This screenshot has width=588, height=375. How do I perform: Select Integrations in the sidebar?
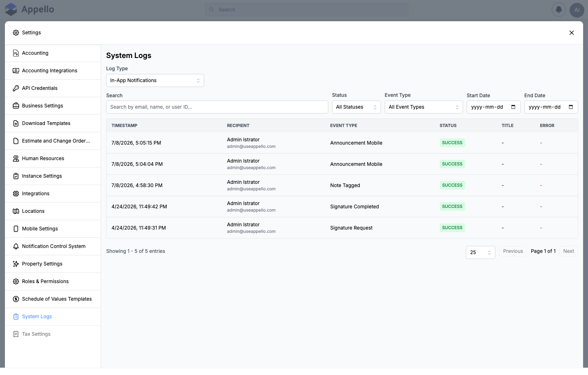coord(53,194)
